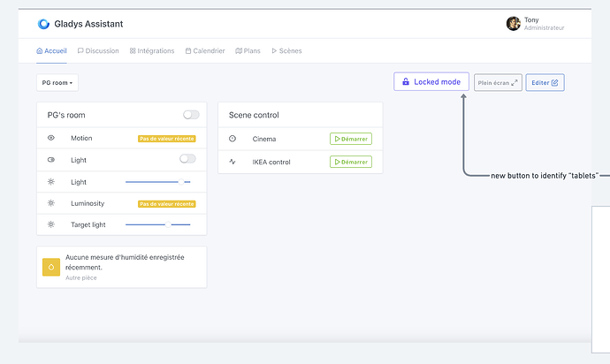Start the Cinema scene with Démarrer
This screenshot has height=364, width=610.
(x=351, y=139)
